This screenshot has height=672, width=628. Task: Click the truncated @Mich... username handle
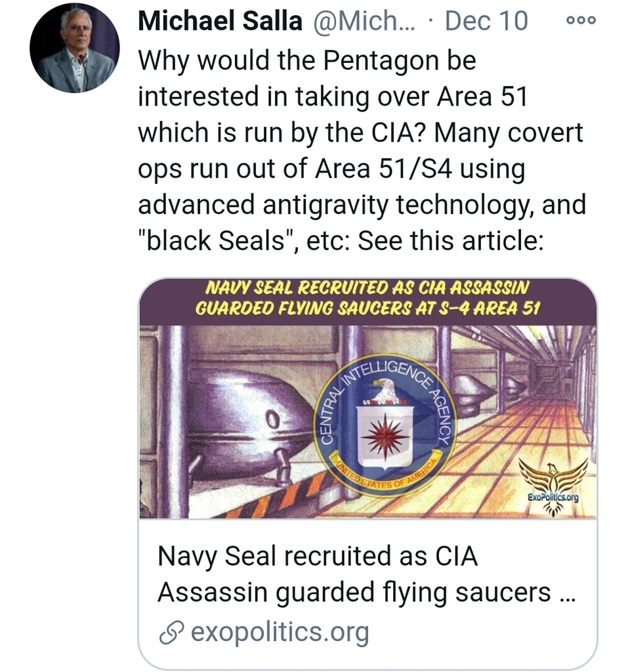(358, 21)
